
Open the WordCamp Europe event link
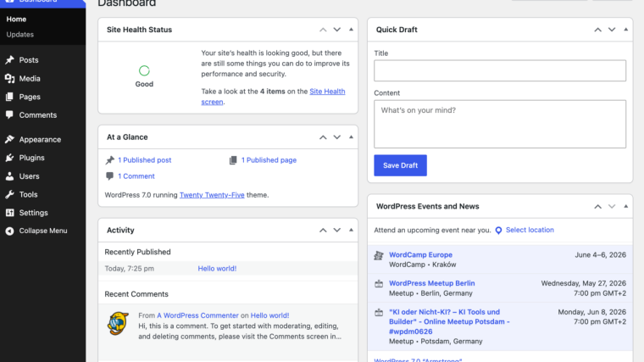[x=420, y=254]
